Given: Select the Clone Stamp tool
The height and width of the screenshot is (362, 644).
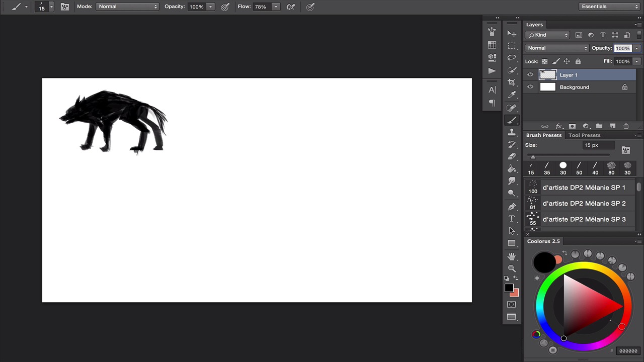Looking at the screenshot, I should pos(512,132).
